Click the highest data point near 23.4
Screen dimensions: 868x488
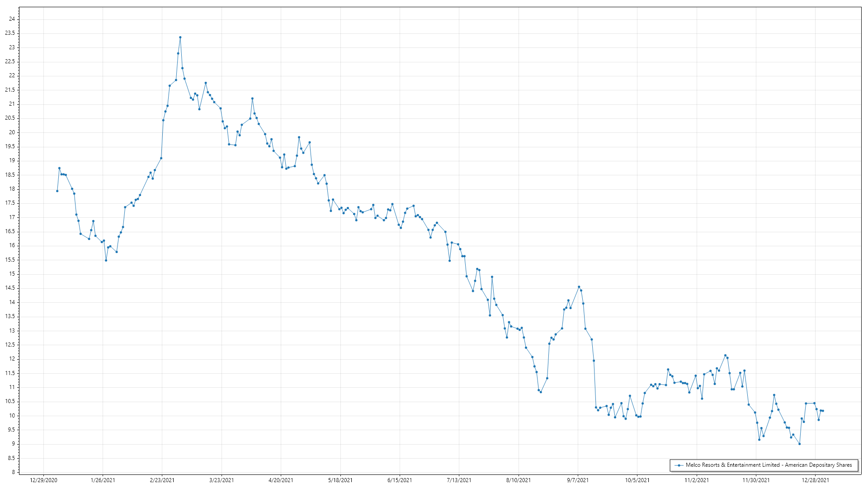(x=180, y=38)
